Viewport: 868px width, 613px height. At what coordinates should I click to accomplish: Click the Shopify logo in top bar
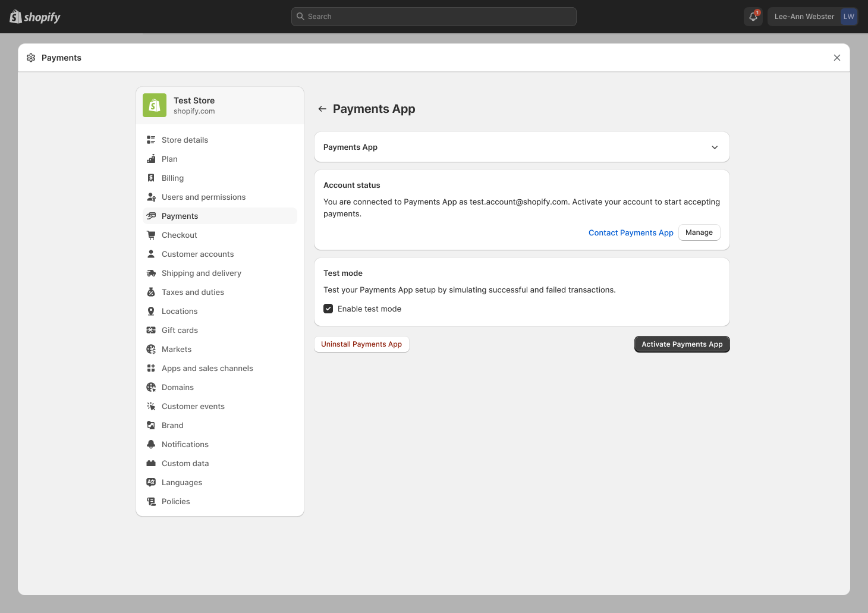(35, 17)
